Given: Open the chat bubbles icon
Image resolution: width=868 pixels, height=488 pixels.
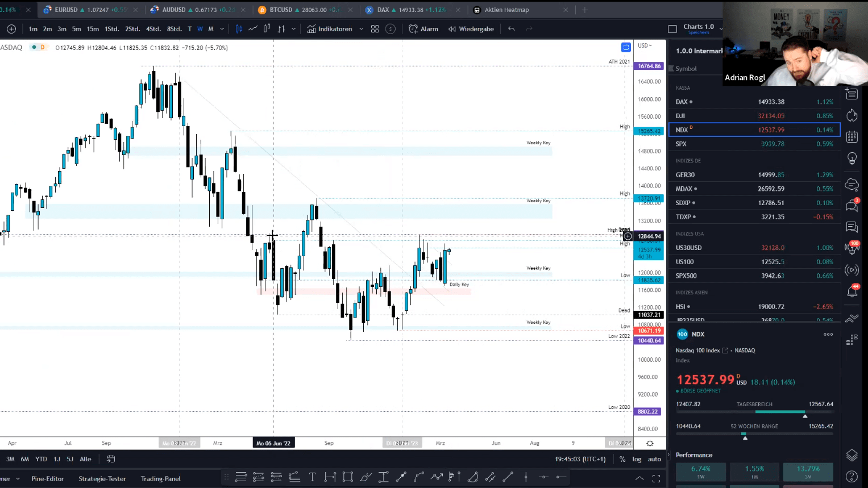Looking at the screenshot, I should [x=852, y=206].
